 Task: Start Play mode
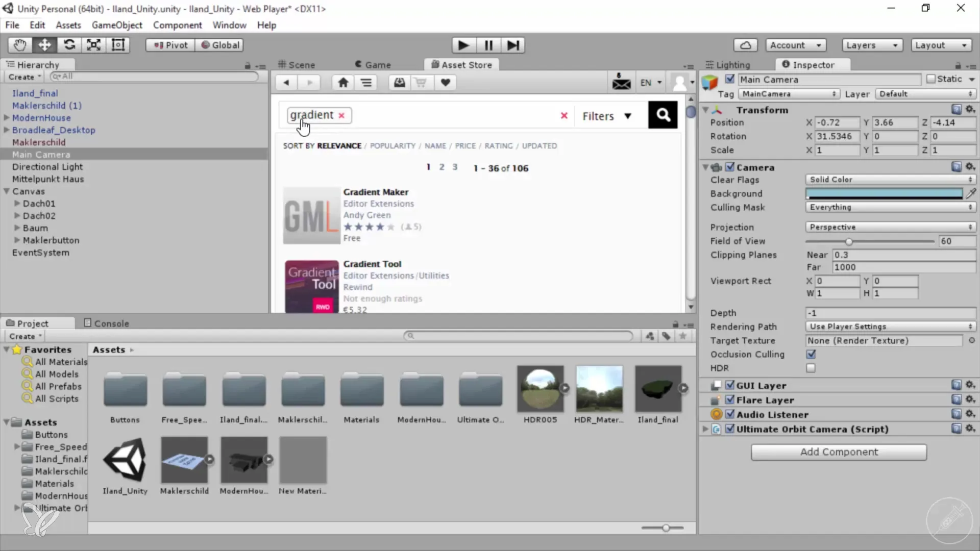pyautogui.click(x=463, y=45)
